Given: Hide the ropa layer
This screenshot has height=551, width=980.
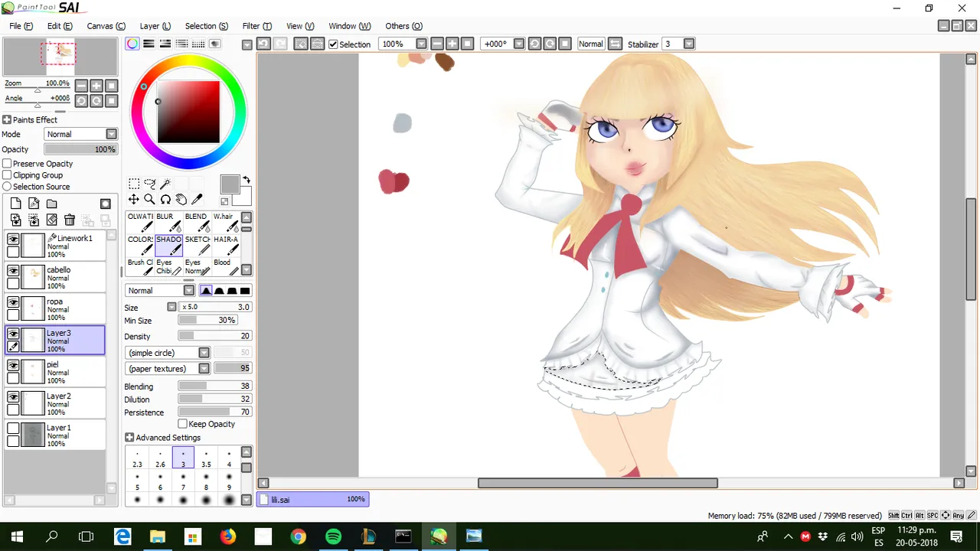Looking at the screenshot, I should coord(13,302).
